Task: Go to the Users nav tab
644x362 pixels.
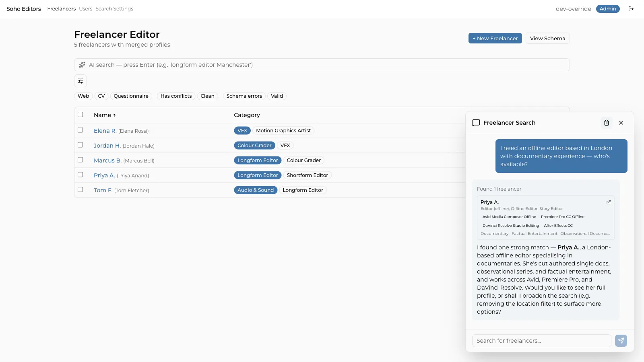Action: coord(86,9)
